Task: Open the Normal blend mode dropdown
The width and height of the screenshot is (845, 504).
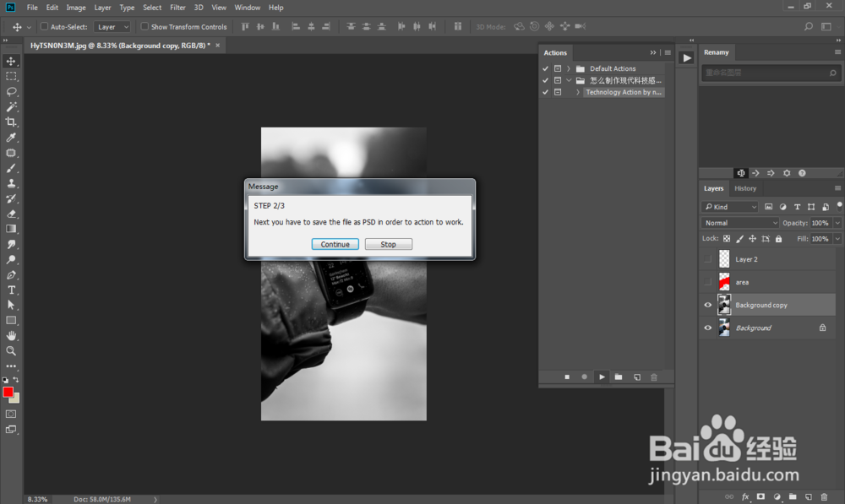Action: click(x=740, y=223)
